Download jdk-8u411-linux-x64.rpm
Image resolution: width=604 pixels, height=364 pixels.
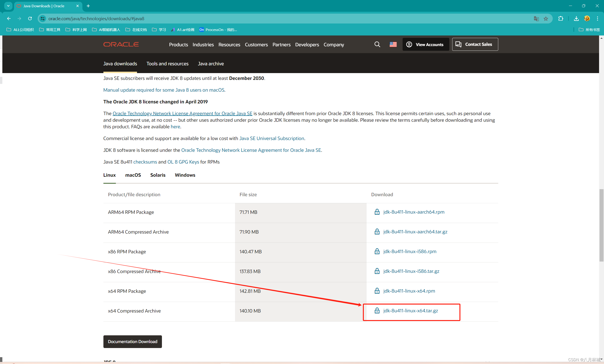coord(409,291)
